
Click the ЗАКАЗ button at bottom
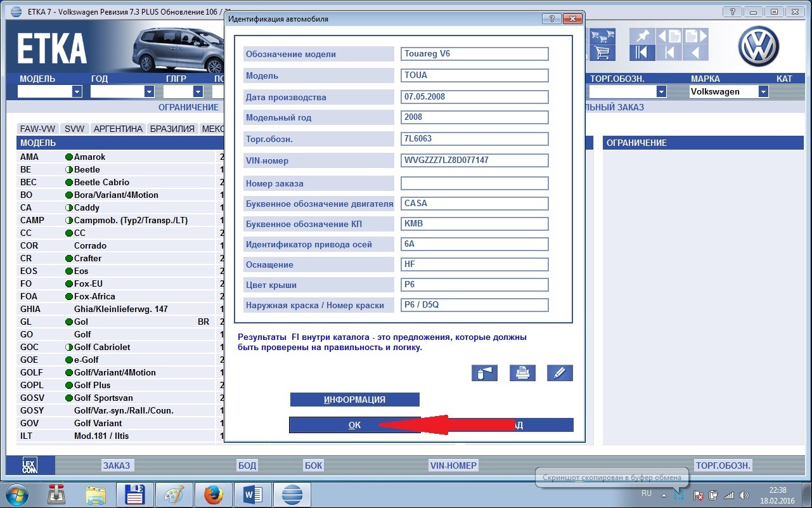click(117, 466)
